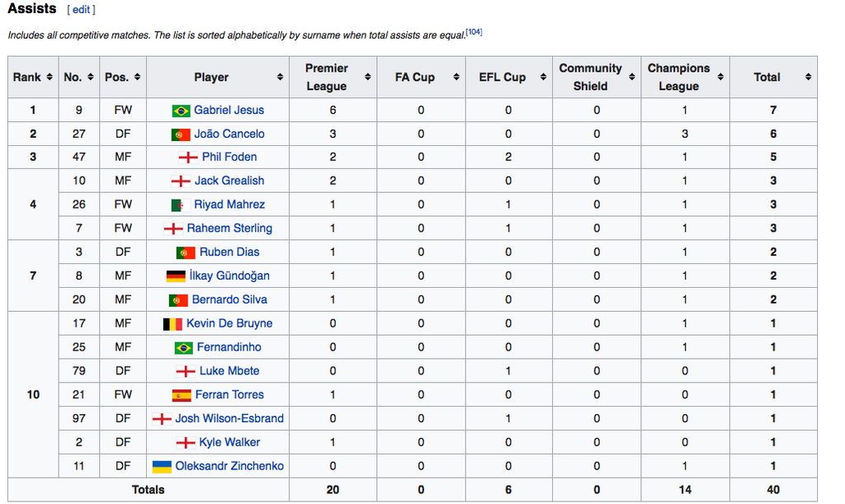
Task: Open the edit link for Assists section
Action: click(81, 10)
